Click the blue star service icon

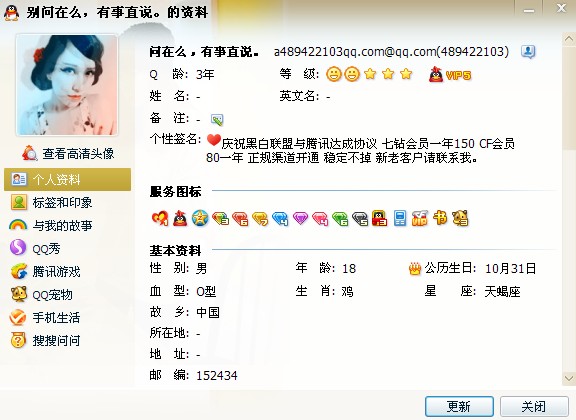(200, 218)
